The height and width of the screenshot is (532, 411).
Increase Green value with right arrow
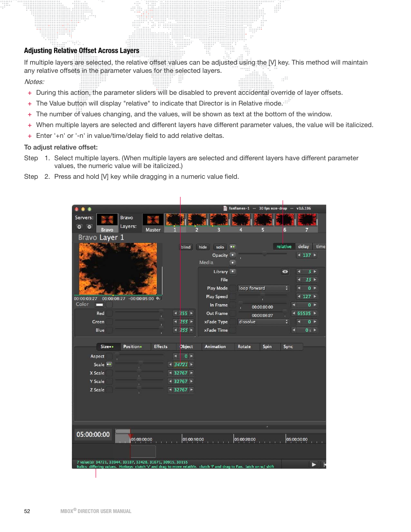point(191,322)
